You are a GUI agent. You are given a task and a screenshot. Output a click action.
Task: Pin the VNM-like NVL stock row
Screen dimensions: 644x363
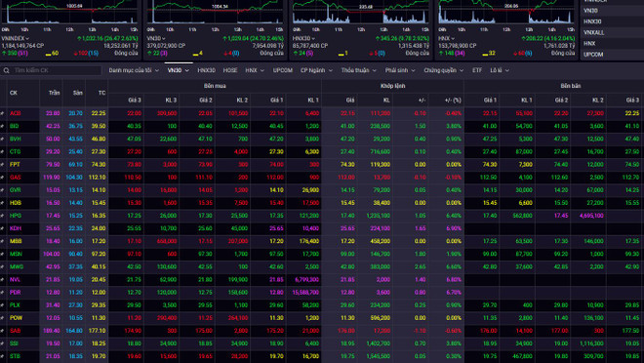coord(3,280)
